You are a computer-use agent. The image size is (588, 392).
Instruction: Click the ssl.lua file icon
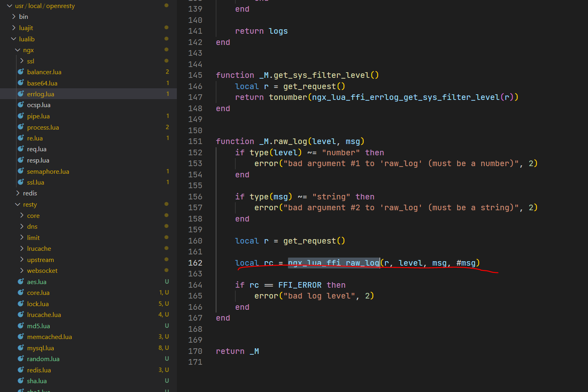[x=21, y=182]
